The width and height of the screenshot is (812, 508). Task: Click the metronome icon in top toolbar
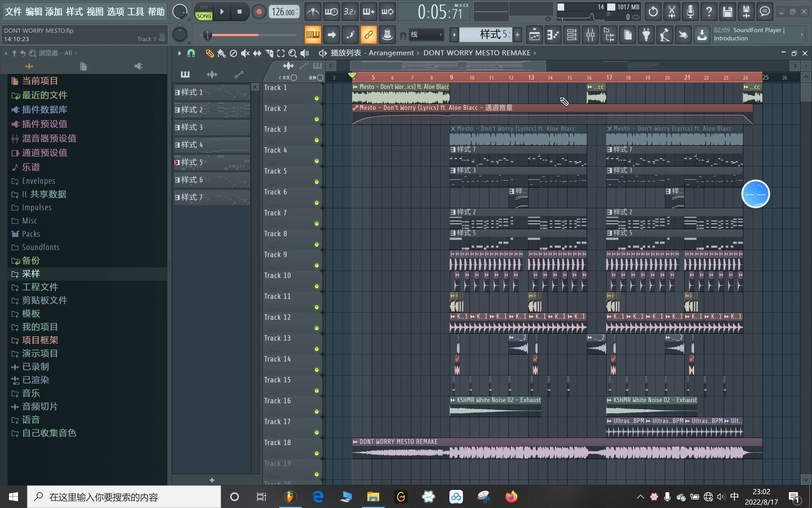(x=313, y=12)
